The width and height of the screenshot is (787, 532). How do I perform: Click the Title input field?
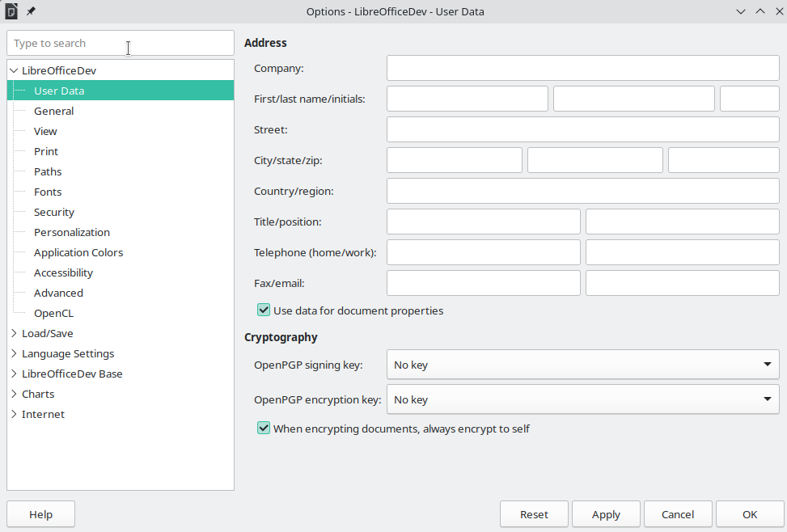(484, 222)
